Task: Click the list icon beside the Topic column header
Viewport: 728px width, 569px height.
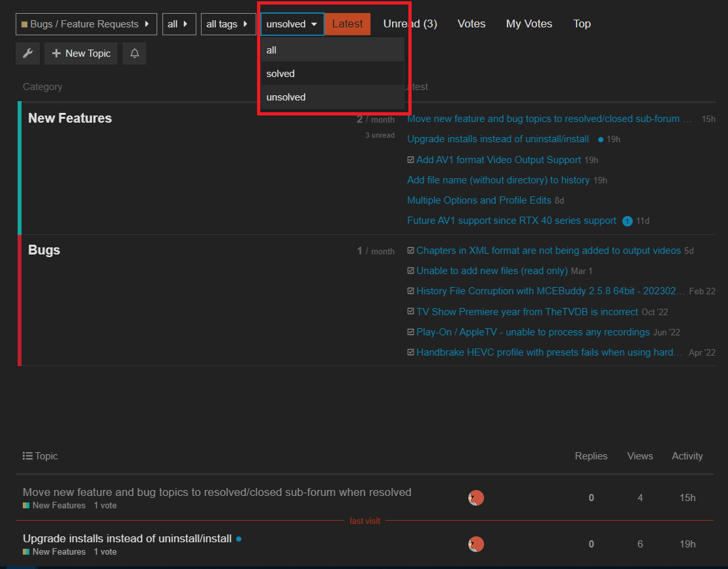Action: coord(27,456)
